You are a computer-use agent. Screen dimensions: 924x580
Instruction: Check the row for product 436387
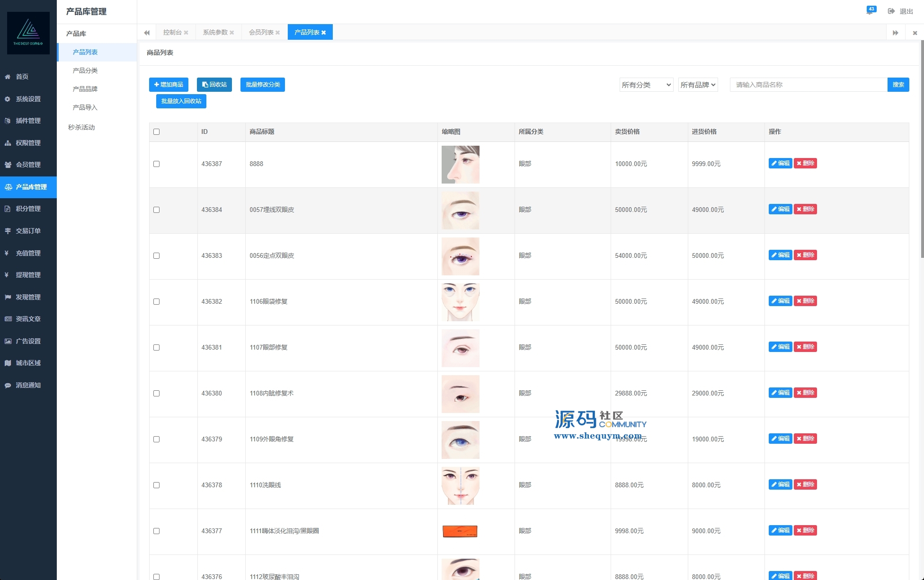[157, 164]
